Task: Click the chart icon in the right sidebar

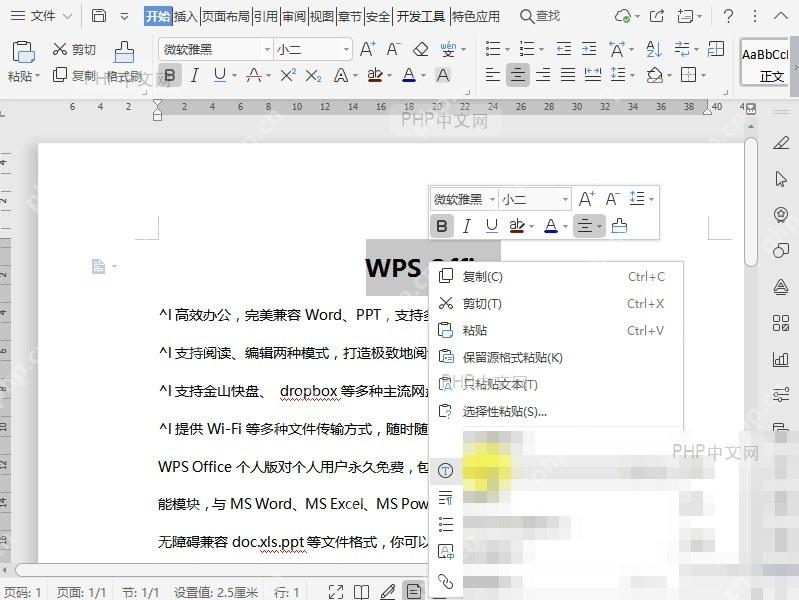Action: pyautogui.click(x=781, y=359)
